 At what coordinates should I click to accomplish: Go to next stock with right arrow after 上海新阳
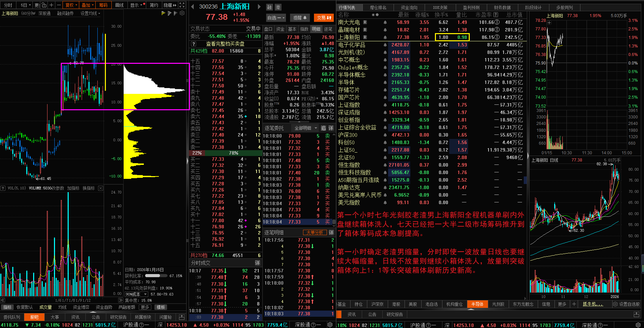pos(259,6)
